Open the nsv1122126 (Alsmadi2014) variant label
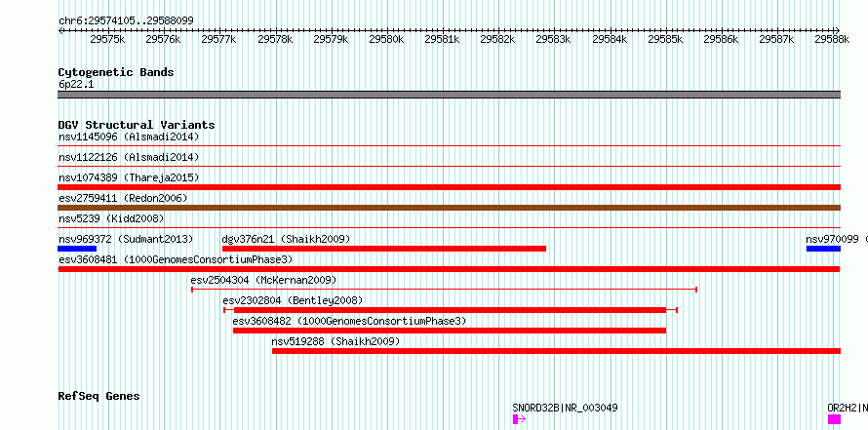The image size is (868, 430). pos(129,157)
